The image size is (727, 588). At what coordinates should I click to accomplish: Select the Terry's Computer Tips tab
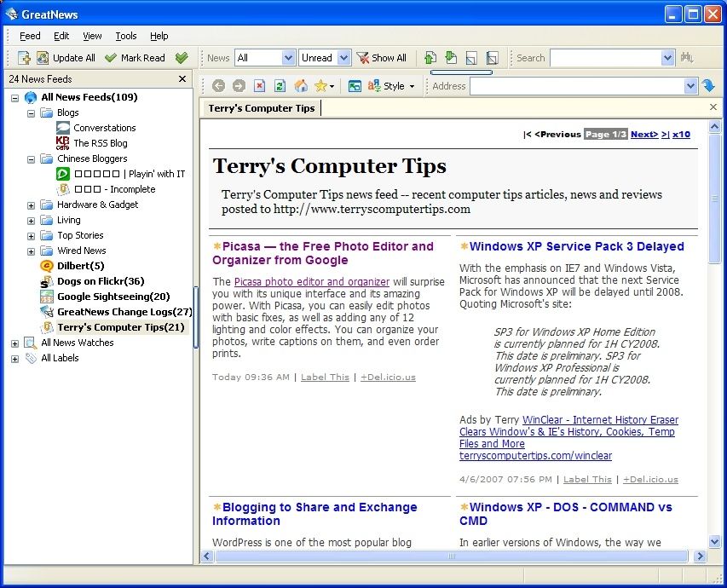pos(262,108)
